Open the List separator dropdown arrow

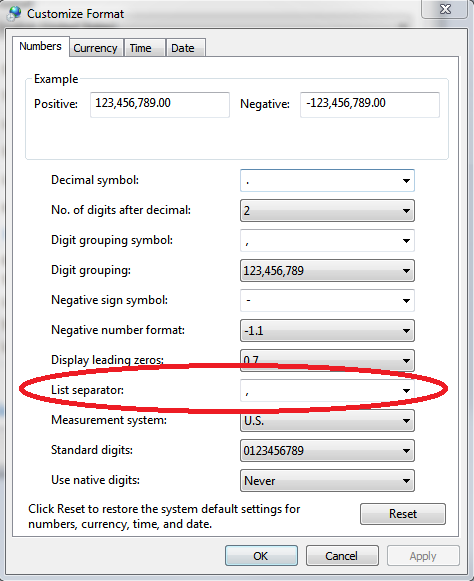[x=406, y=391]
